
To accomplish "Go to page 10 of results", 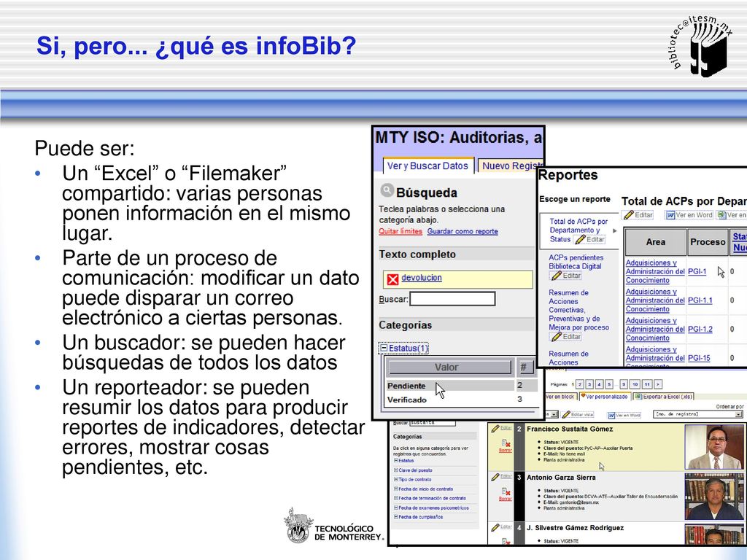I will pyautogui.click(x=635, y=384).
